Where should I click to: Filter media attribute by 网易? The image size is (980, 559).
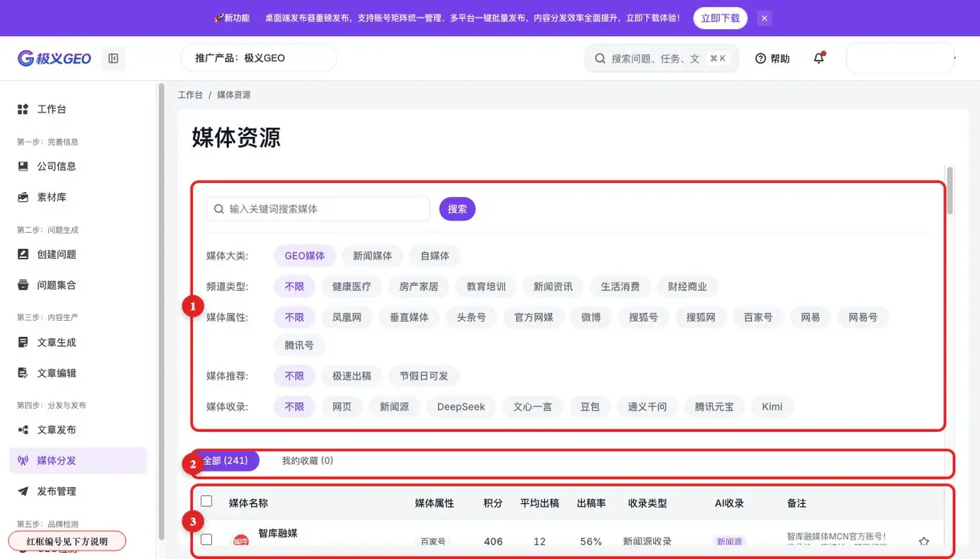click(x=811, y=317)
